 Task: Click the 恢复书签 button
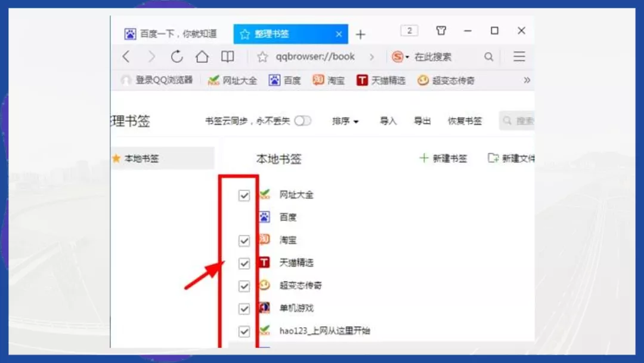click(465, 121)
